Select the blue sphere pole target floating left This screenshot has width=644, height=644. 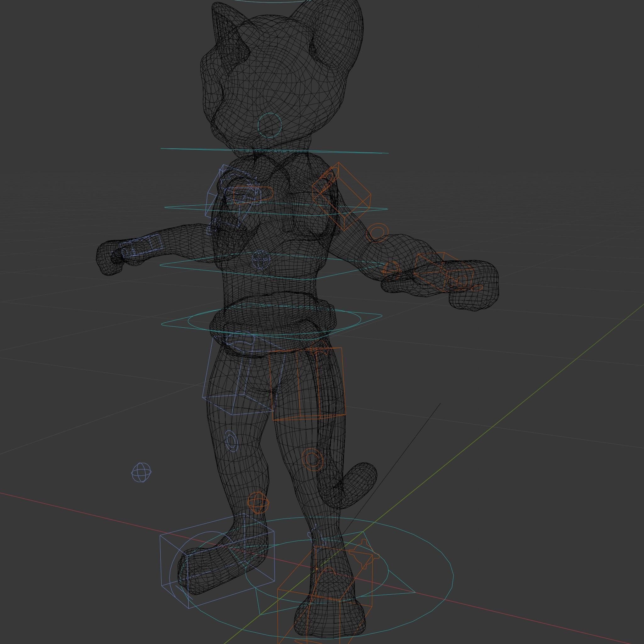[x=141, y=472]
